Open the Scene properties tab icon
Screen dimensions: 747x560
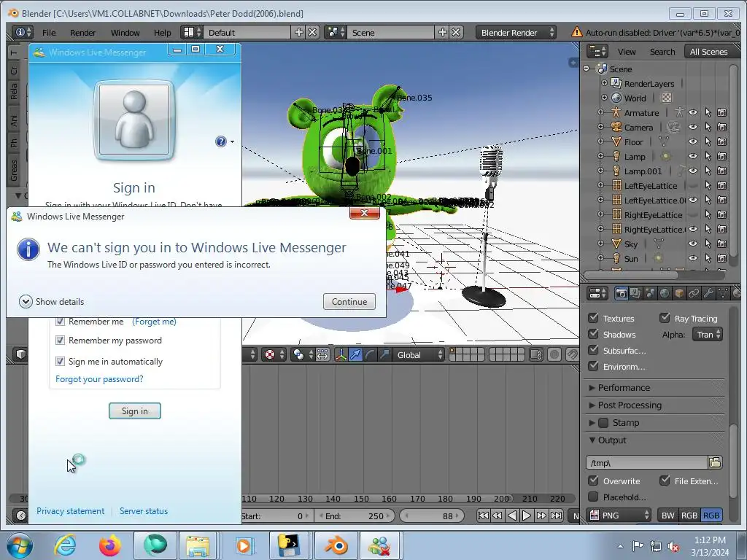(650, 293)
